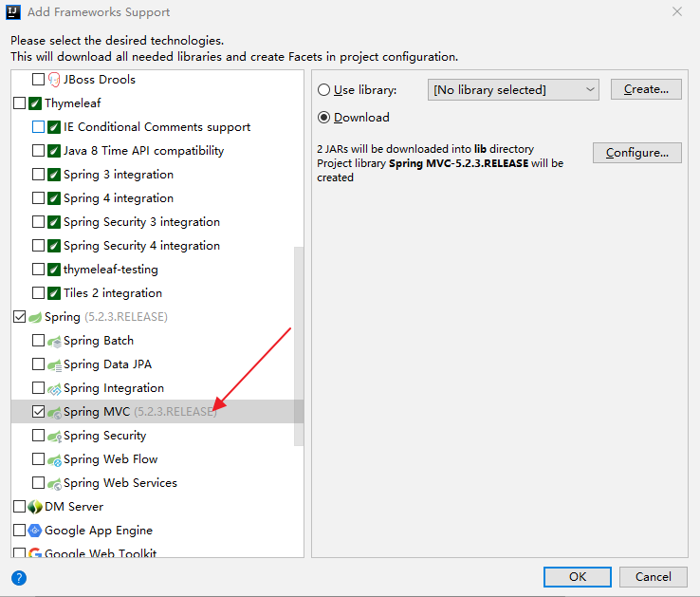Click the IE Conditional Comments support icon
The height and width of the screenshot is (597, 700).
tap(53, 127)
